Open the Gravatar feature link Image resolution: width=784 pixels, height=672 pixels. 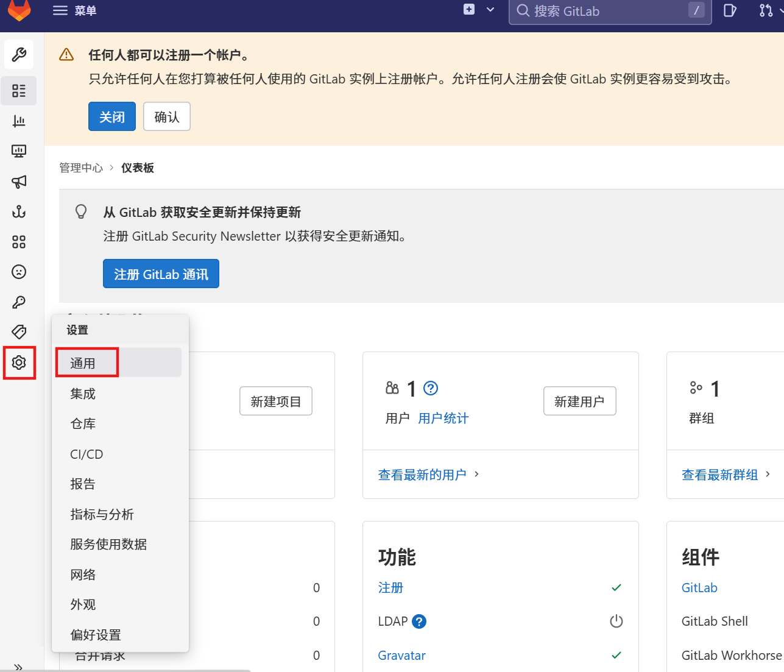point(402,656)
